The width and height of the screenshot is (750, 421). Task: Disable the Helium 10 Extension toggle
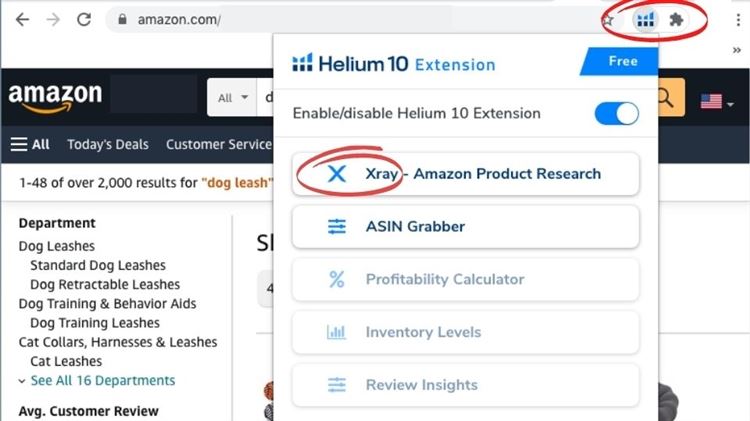pyautogui.click(x=616, y=113)
